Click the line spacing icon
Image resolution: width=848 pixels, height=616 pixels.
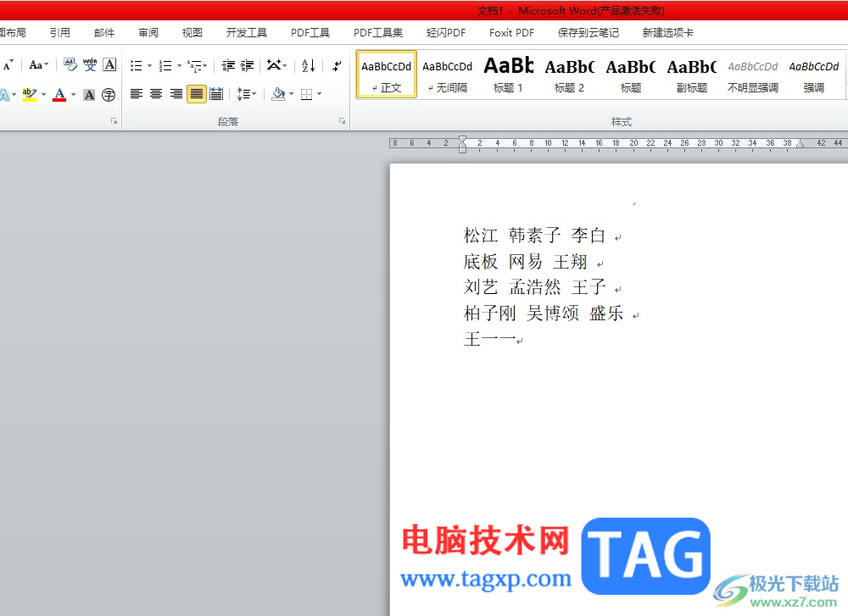pos(243,94)
